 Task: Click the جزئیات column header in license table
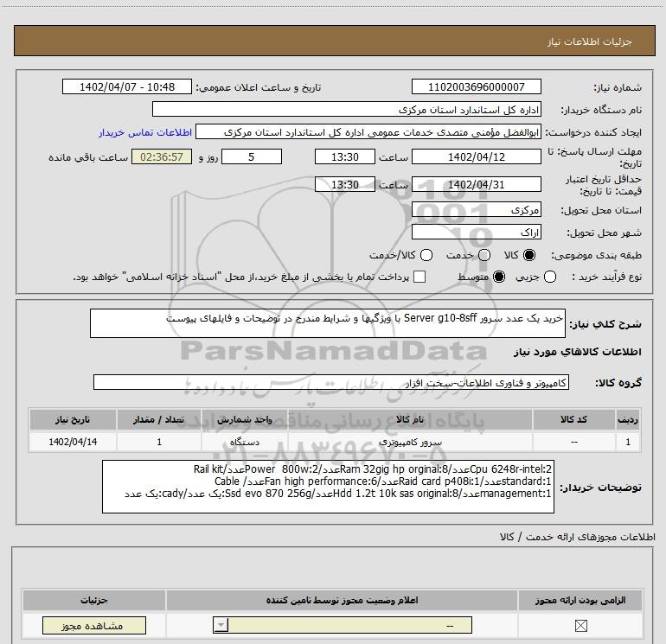94,600
